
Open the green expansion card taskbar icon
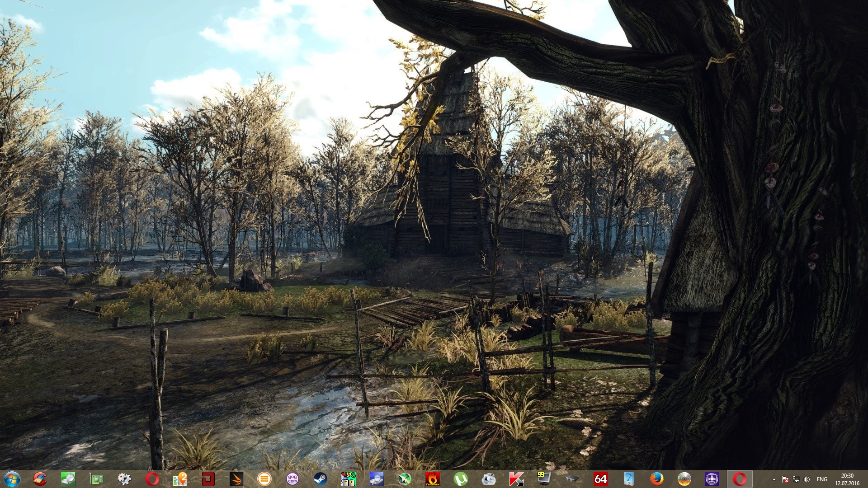click(x=96, y=479)
